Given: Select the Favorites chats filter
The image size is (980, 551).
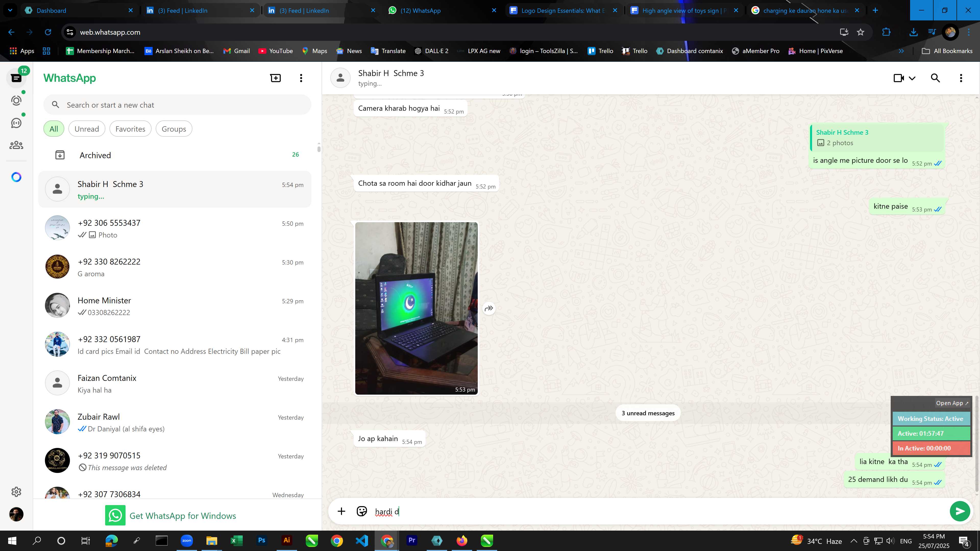Looking at the screenshot, I should click(130, 129).
